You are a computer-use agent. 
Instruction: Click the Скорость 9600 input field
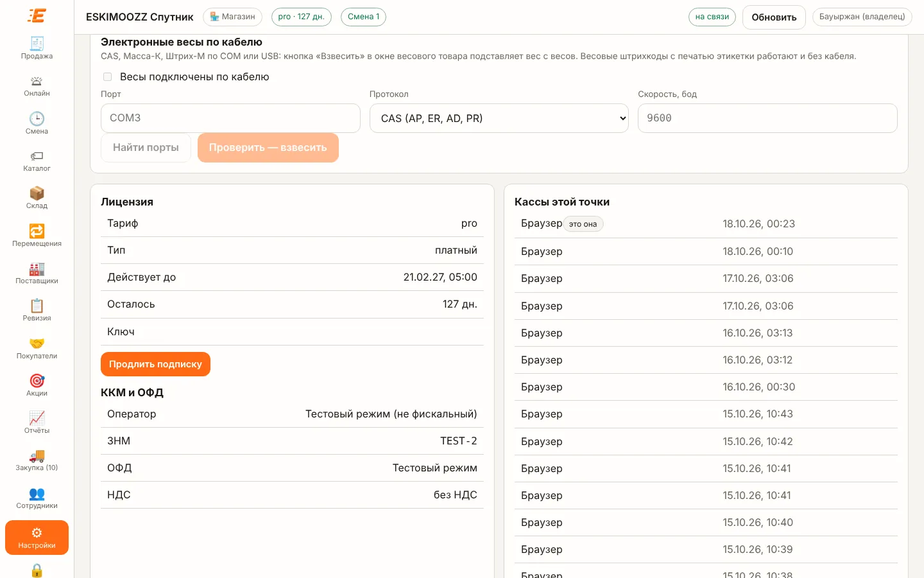coord(767,118)
